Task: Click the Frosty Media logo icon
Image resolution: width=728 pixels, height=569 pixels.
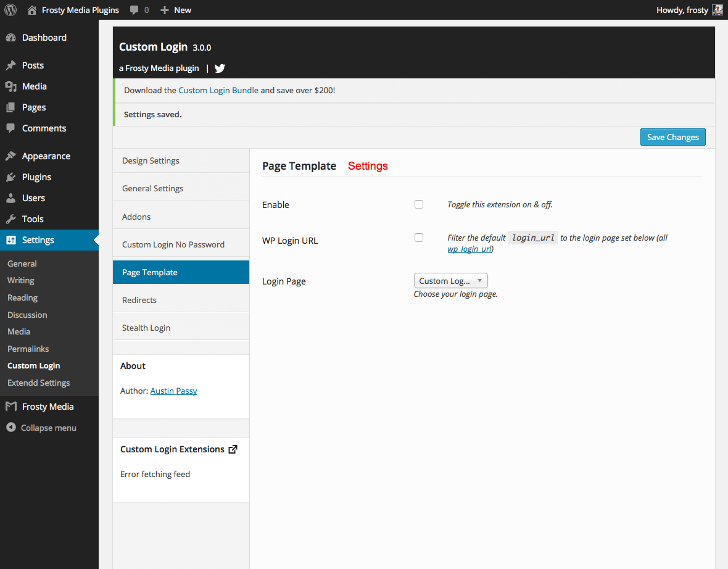Action: 11,407
